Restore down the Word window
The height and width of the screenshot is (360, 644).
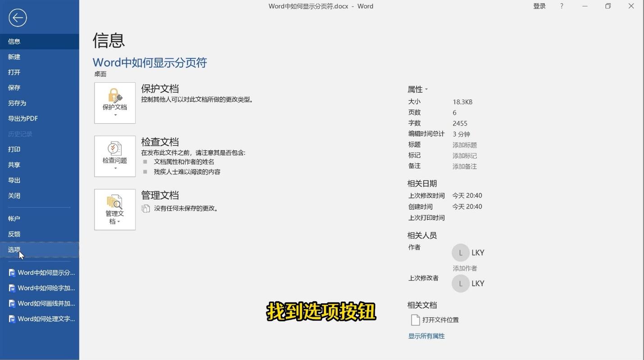pyautogui.click(x=608, y=6)
